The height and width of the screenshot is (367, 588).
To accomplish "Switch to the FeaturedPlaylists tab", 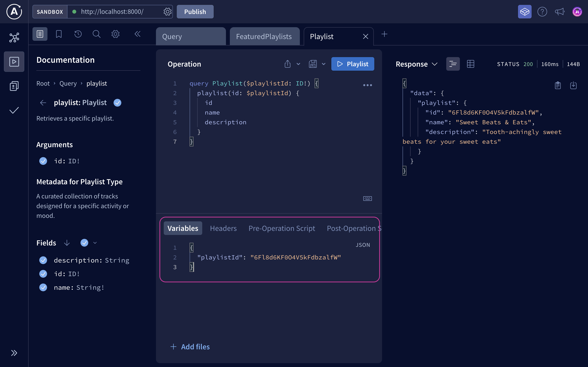I will pos(264,36).
